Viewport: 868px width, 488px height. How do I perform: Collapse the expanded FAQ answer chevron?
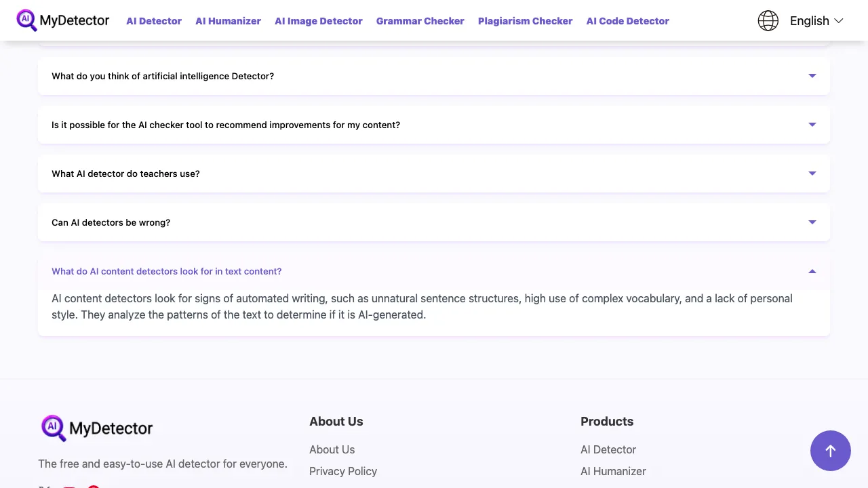(x=812, y=271)
